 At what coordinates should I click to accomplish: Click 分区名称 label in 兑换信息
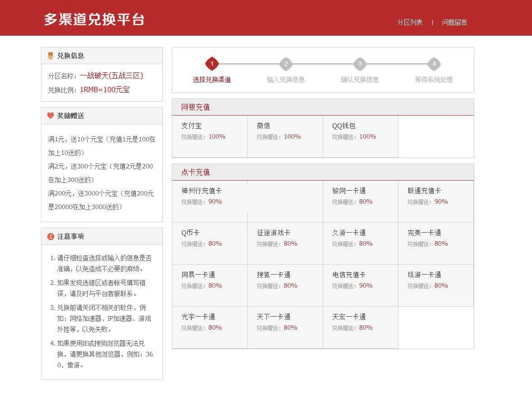tap(62, 76)
